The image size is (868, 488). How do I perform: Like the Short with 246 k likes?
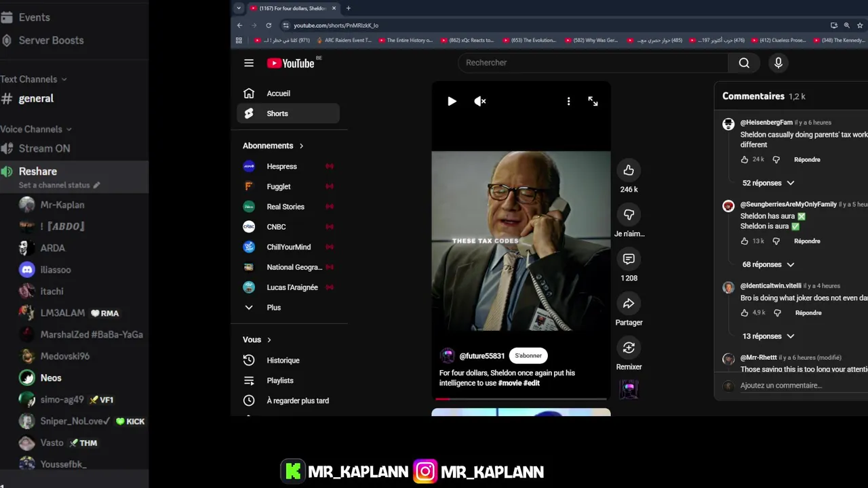click(629, 170)
